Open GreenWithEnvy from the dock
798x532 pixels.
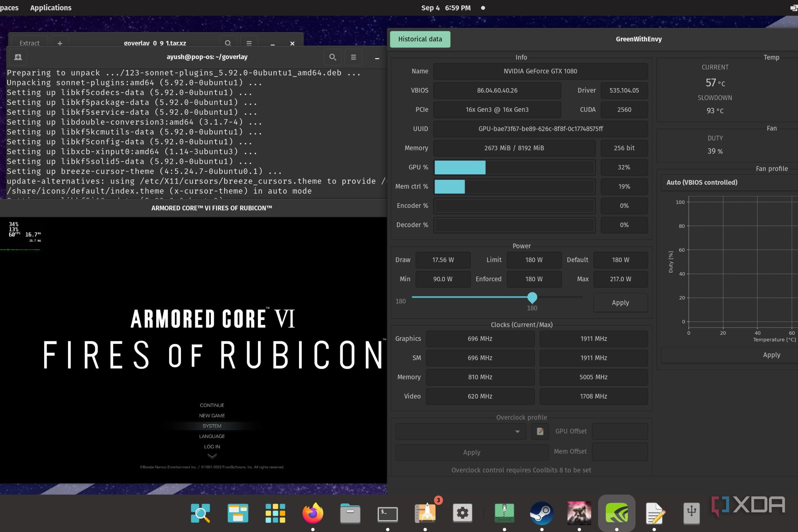(x=617, y=512)
